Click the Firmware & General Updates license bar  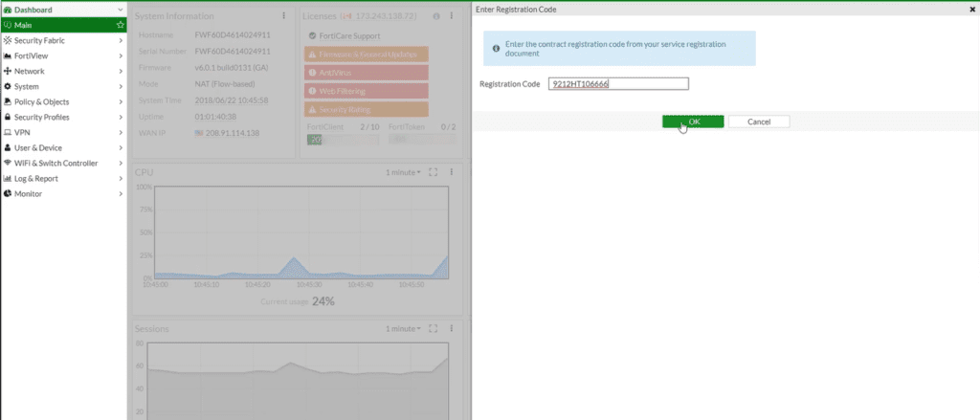[x=367, y=55]
